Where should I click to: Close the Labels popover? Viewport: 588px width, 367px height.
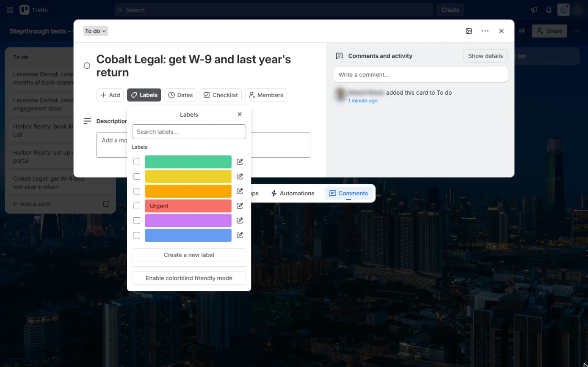(240, 114)
